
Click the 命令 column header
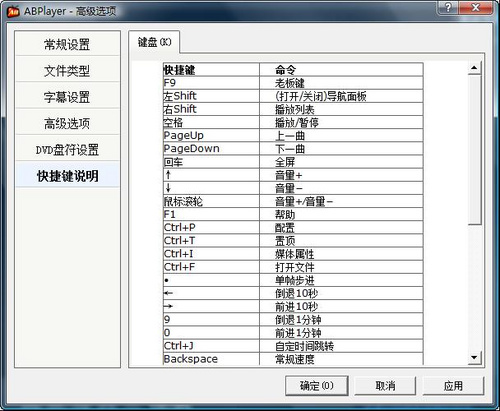(341, 70)
